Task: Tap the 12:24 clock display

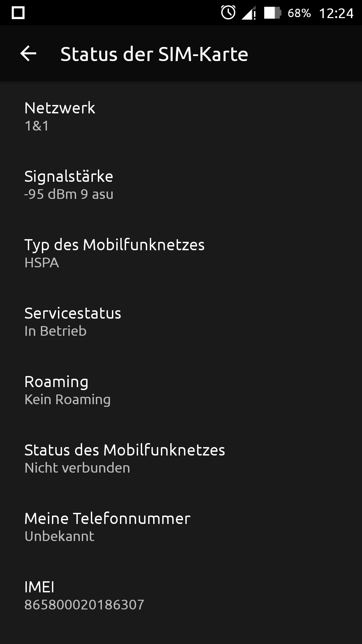Action: 336,13
